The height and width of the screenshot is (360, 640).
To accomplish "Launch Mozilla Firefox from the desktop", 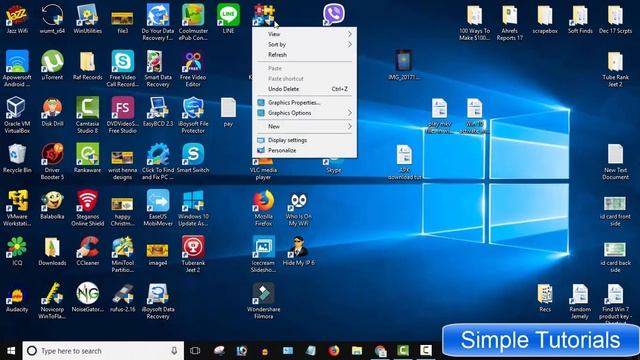I will pos(263,208).
